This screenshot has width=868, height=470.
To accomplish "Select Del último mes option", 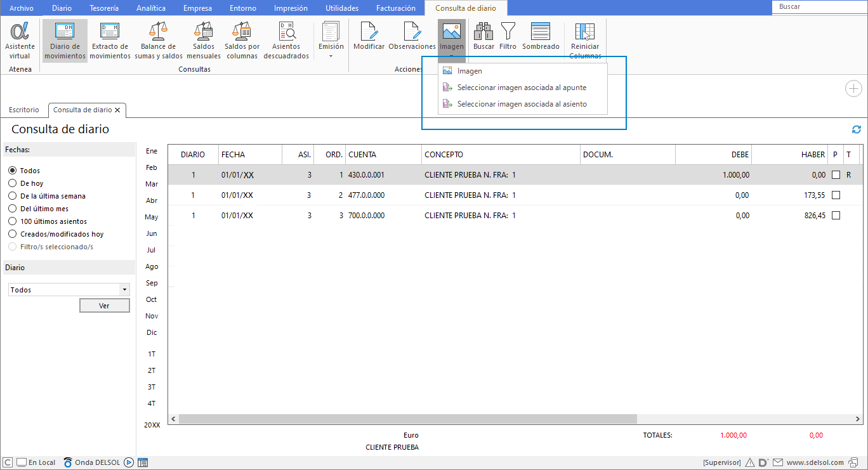I will coord(12,209).
